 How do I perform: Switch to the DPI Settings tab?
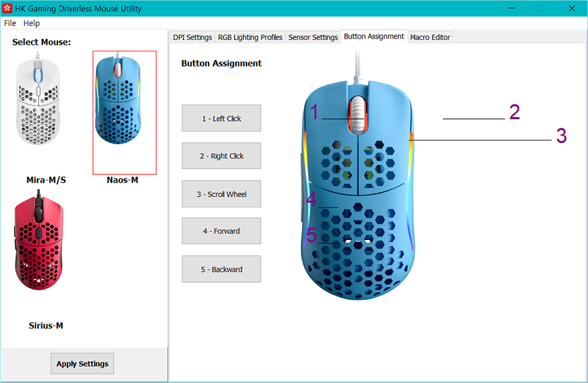coord(192,37)
